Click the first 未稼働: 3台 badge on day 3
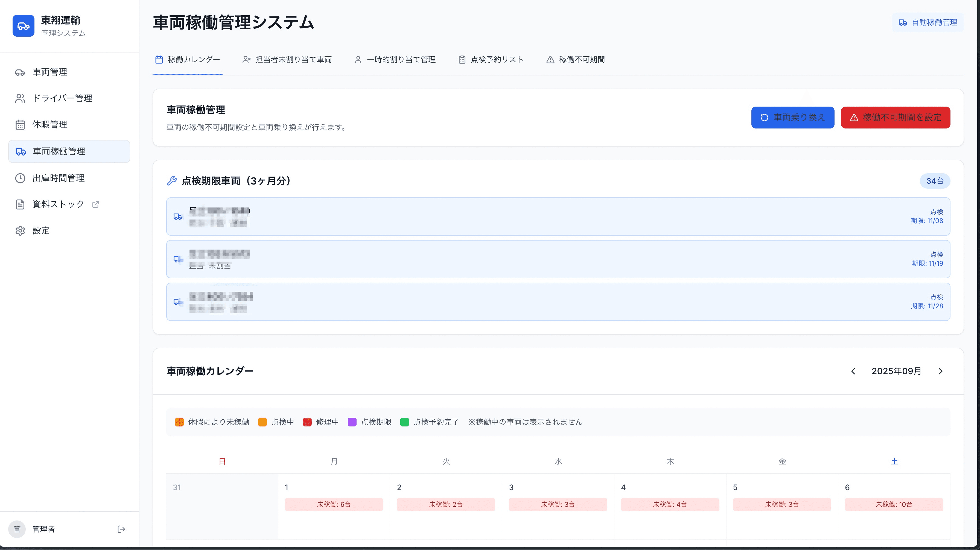This screenshot has height=550, width=980. 558,505
